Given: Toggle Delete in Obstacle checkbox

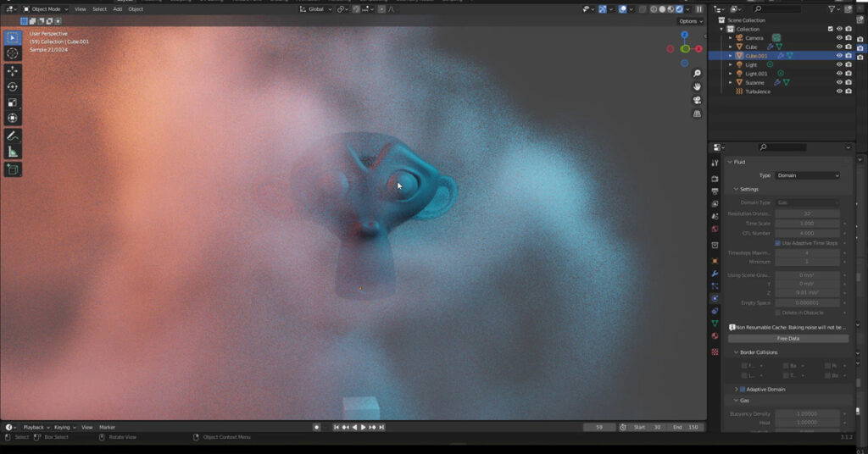Looking at the screenshot, I should pos(778,313).
